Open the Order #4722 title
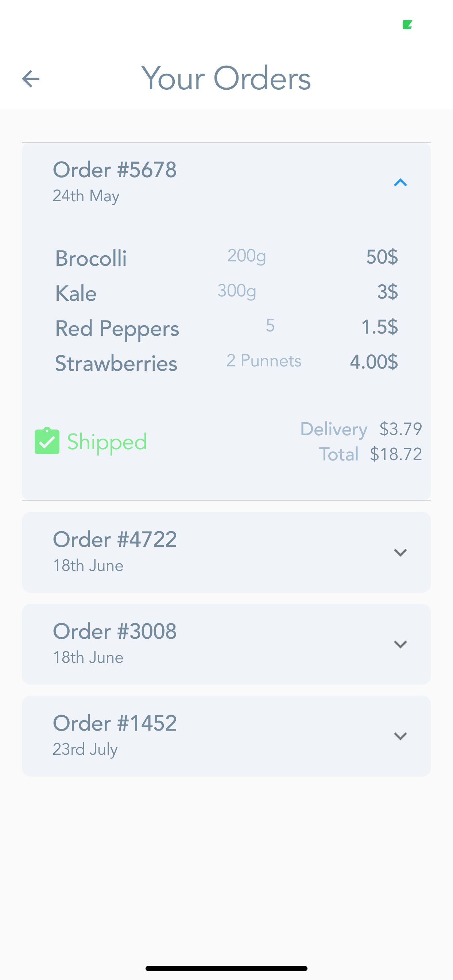Viewport: 453px width, 980px height. pos(115,540)
